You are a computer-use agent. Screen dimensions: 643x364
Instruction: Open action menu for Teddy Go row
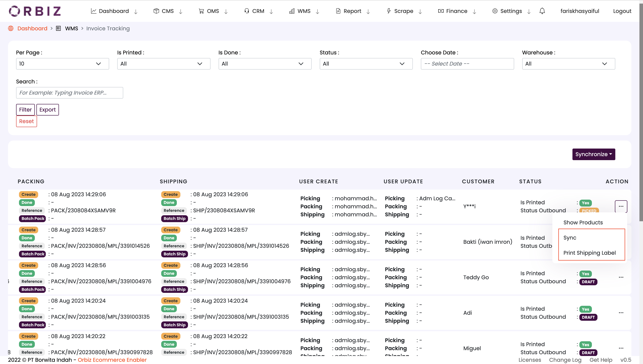coord(621,277)
